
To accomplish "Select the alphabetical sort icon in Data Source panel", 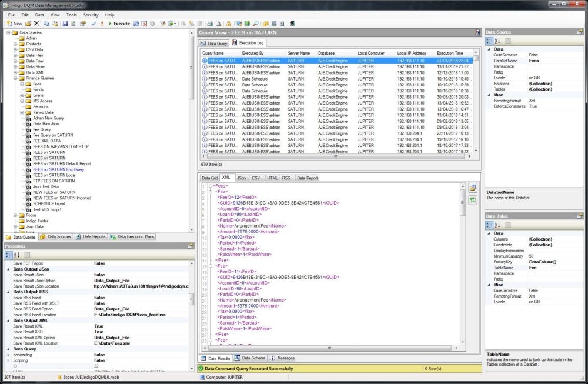I will [x=498, y=41].
